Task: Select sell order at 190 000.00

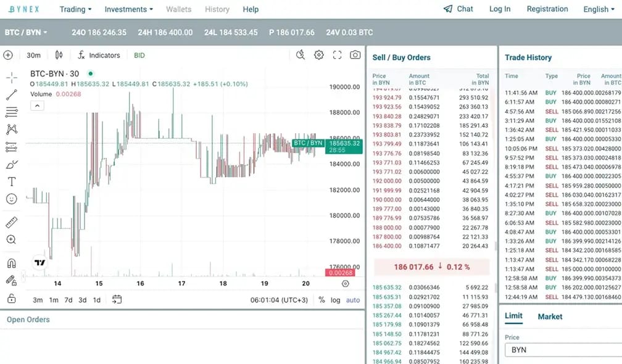Action: (431, 199)
